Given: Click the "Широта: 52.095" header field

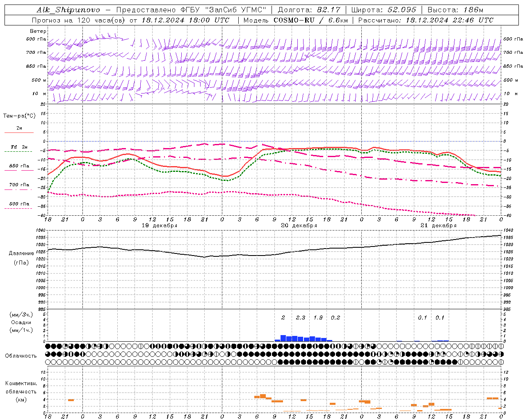Looking at the screenshot, I should tap(383, 10).
